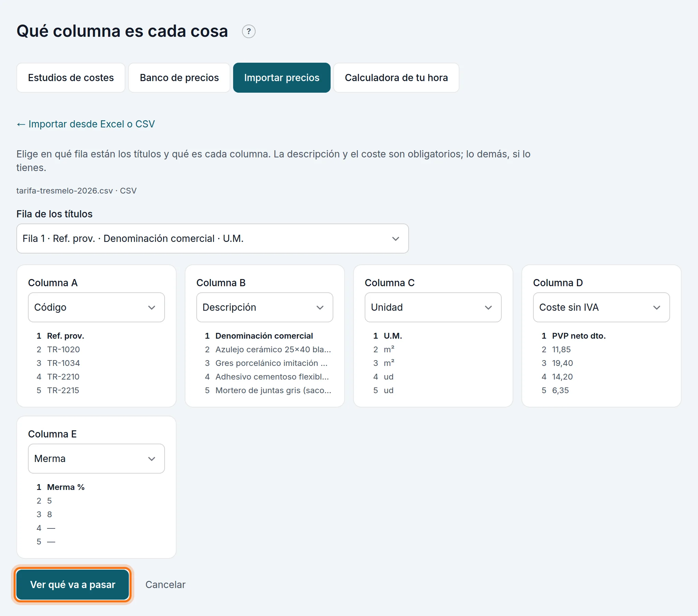Click the Azulejo cerámico 25×40 row
This screenshot has width=698, height=616.
(273, 349)
